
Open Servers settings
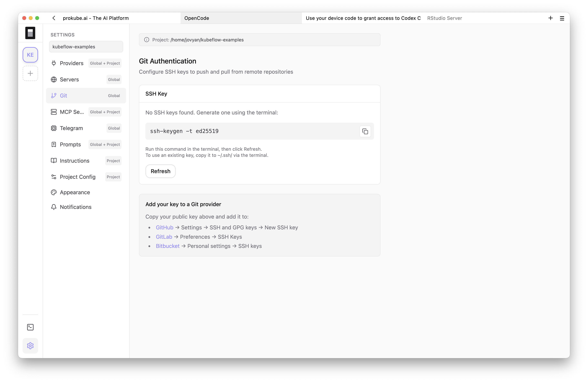(x=86, y=79)
